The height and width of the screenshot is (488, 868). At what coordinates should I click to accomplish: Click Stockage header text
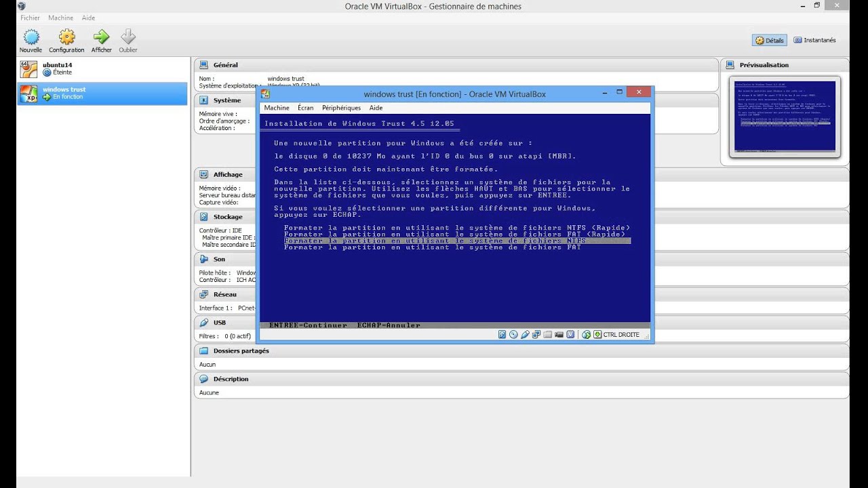click(x=228, y=217)
